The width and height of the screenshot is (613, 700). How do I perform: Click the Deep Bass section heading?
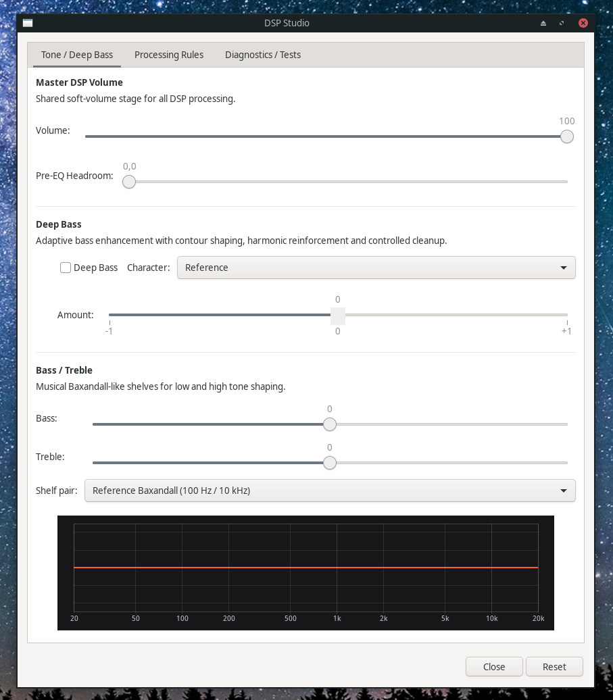(x=59, y=224)
